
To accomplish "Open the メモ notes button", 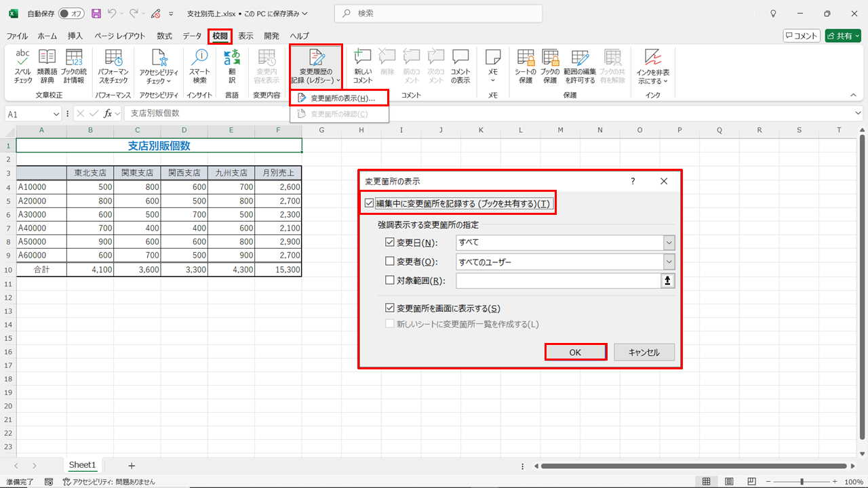I will pos(493,66).
